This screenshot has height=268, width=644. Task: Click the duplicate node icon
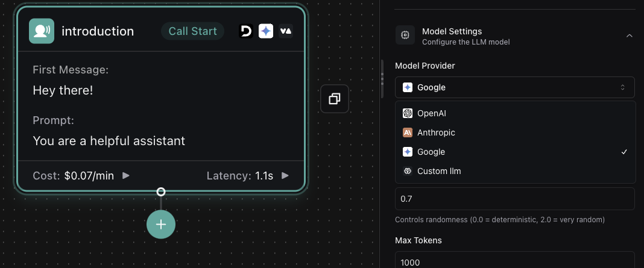(335, 99)
